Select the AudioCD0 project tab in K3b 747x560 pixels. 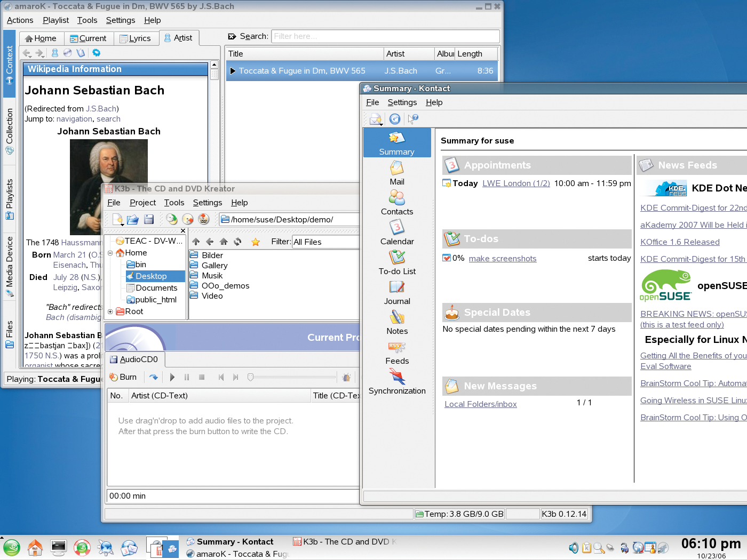[x=135, y=359]
